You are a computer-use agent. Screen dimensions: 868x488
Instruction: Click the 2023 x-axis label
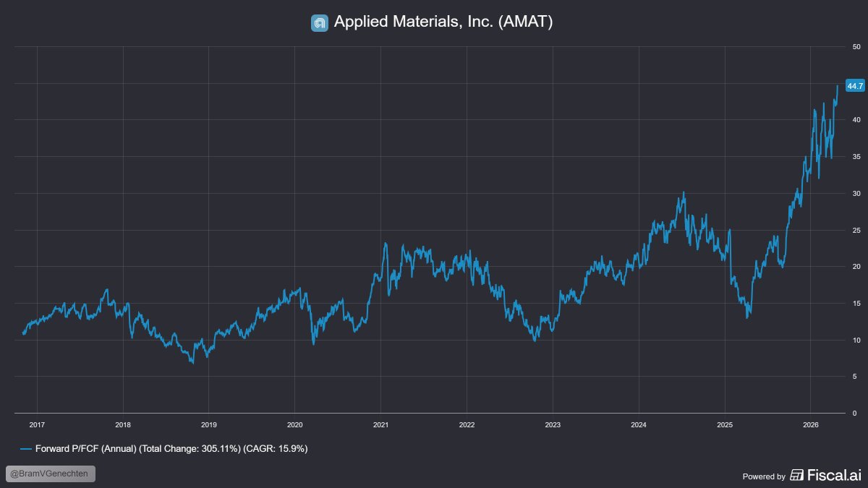[553, 424]
